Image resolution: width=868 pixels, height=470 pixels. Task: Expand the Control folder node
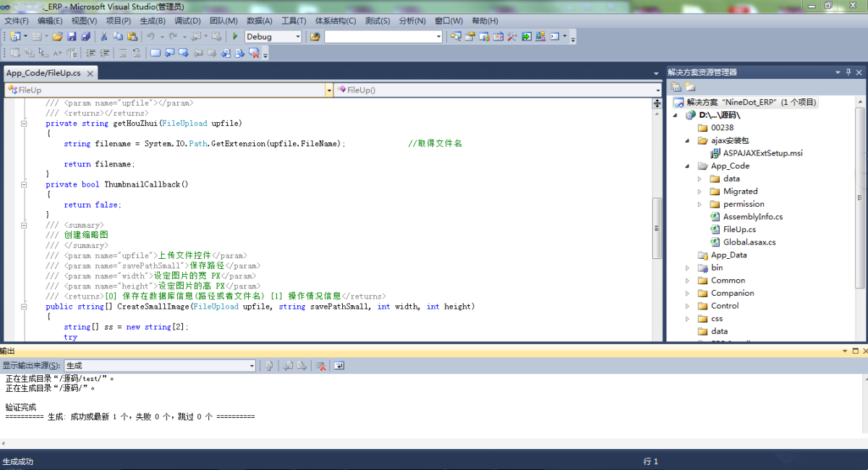coord(688,306)
